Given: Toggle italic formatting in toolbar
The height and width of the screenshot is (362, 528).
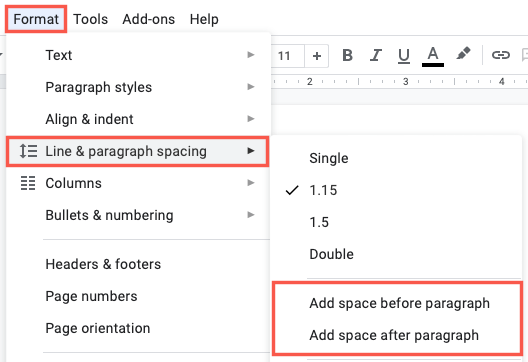Looking at the screenshot, I should coord(375,55).
